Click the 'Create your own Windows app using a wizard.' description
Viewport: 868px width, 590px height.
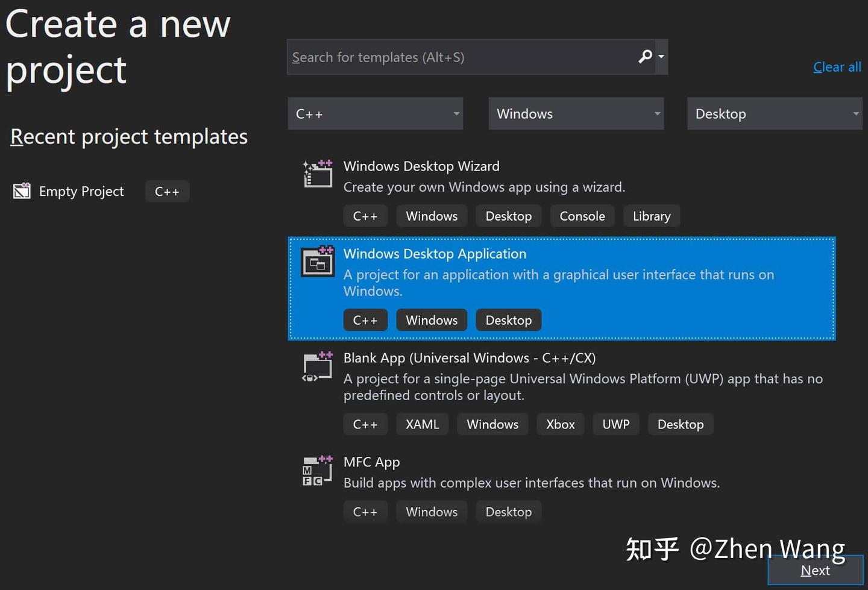point(484,187)
